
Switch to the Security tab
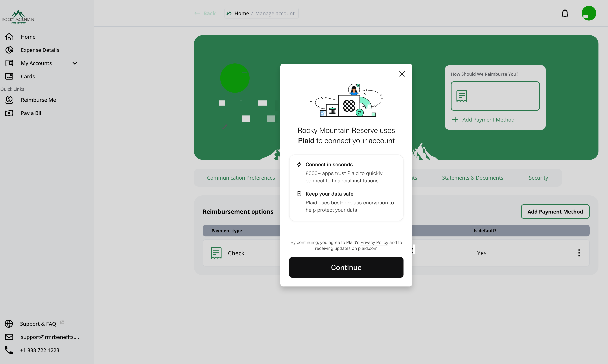(538, 178)
